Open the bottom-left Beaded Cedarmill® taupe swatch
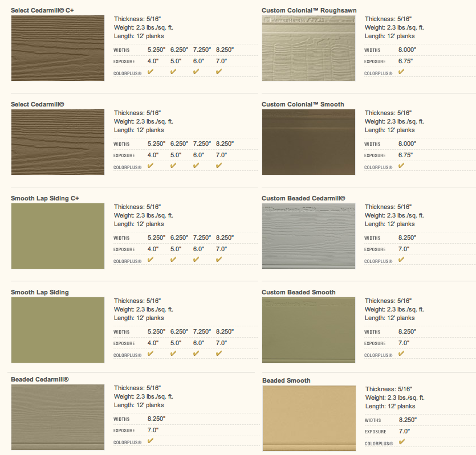 (58, 417)
